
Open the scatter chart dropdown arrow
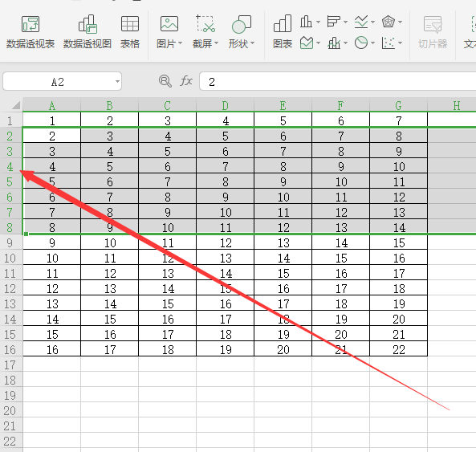tap(400, 43)
